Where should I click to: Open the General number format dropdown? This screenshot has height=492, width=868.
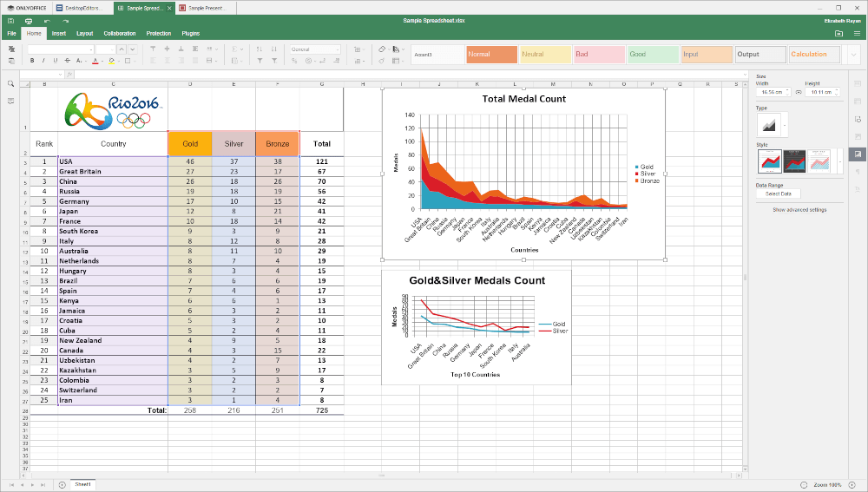315,49
